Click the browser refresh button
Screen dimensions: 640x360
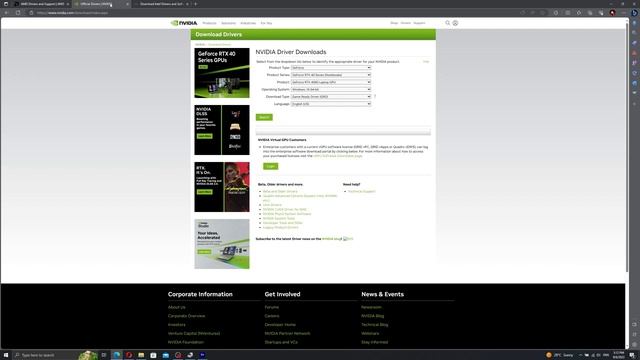[18, 13]
